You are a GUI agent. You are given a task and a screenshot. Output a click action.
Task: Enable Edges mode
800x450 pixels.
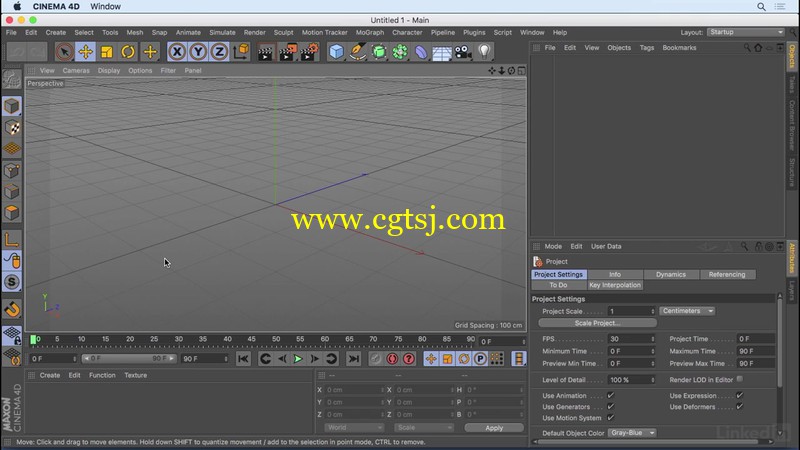click(12, 192)
